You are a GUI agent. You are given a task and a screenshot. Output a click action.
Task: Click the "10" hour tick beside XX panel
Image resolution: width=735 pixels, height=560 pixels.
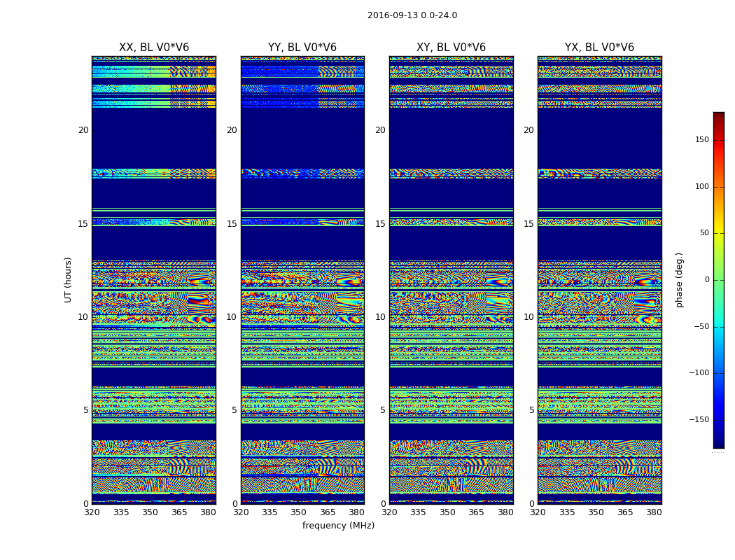[x=83, y=317]
